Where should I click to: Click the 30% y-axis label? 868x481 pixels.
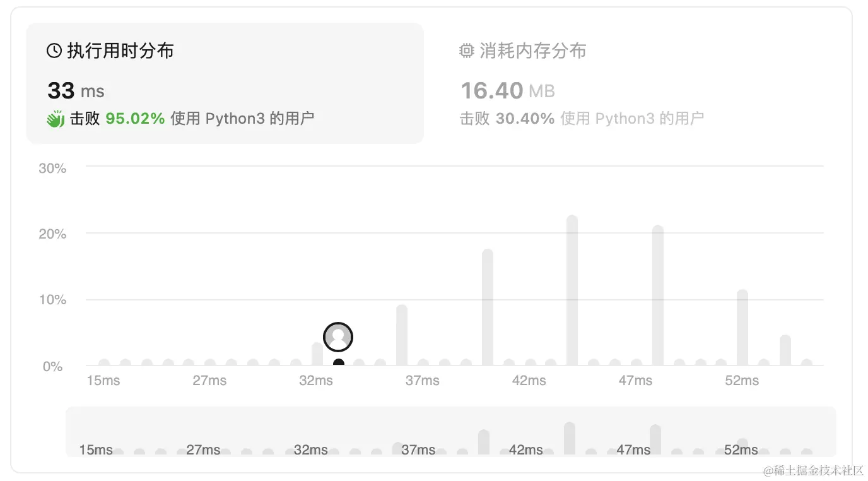(52, 168)
